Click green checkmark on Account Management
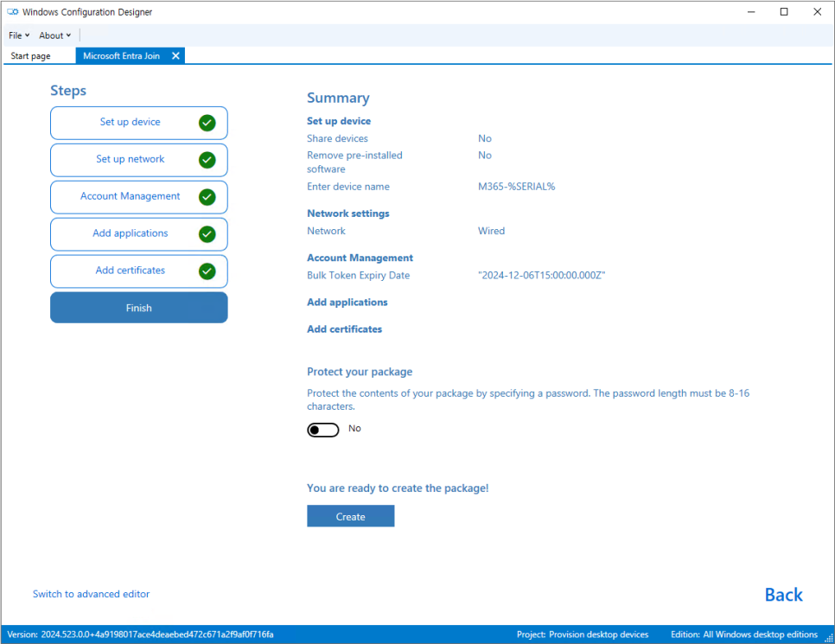Screen dimensions: 835x644 pos(207,197)
